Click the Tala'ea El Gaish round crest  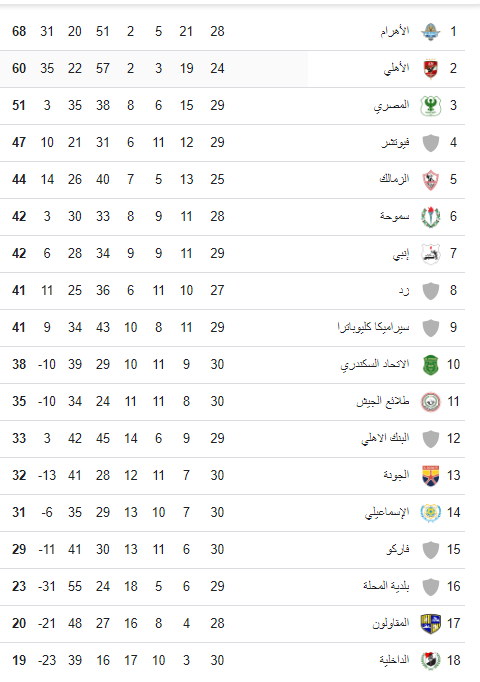pyautogui.click(x=430, y=401)
